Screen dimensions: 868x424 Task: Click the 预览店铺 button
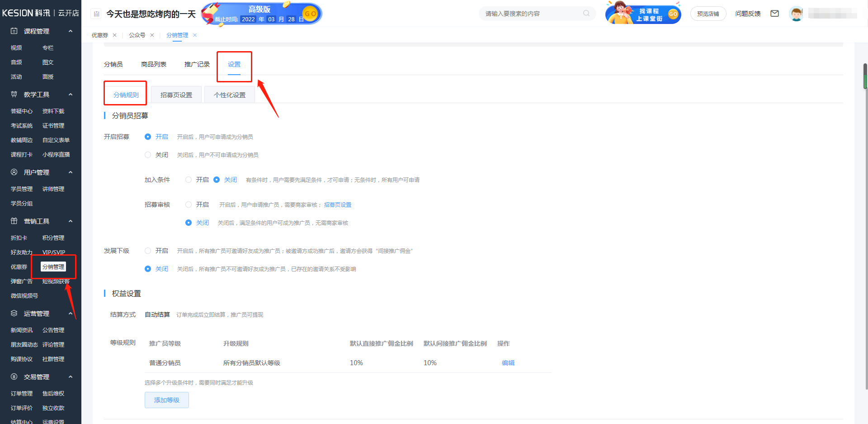[x=708, y=14]
